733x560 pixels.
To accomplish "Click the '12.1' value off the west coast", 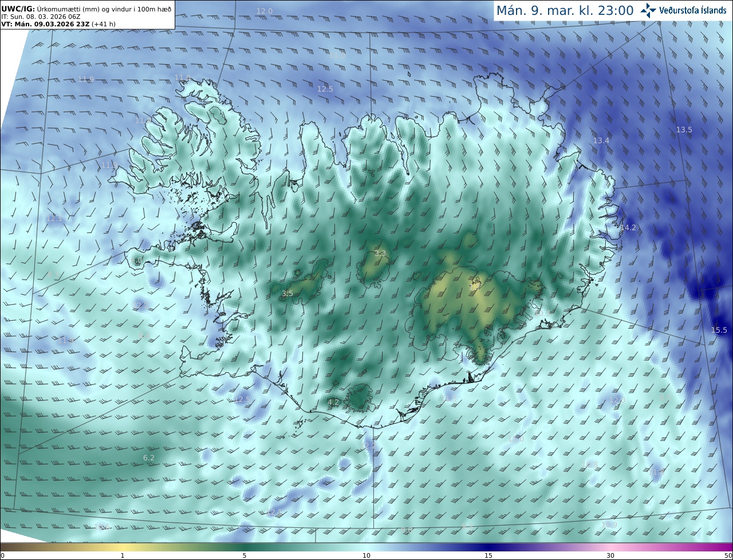I will (54, 219).
